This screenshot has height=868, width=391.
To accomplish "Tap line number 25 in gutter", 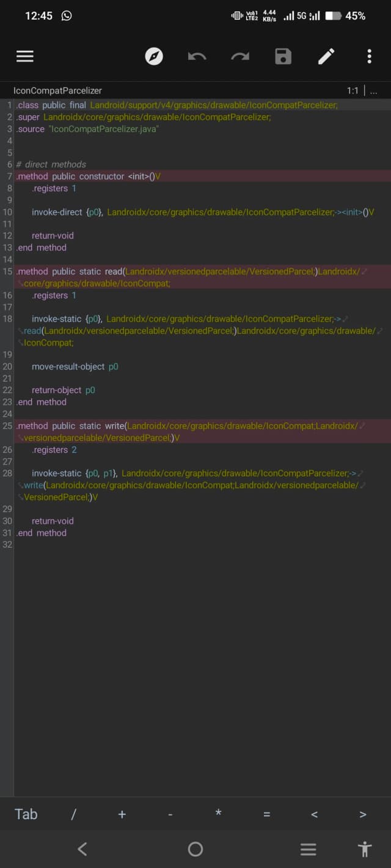I will (x=7, y=425).
